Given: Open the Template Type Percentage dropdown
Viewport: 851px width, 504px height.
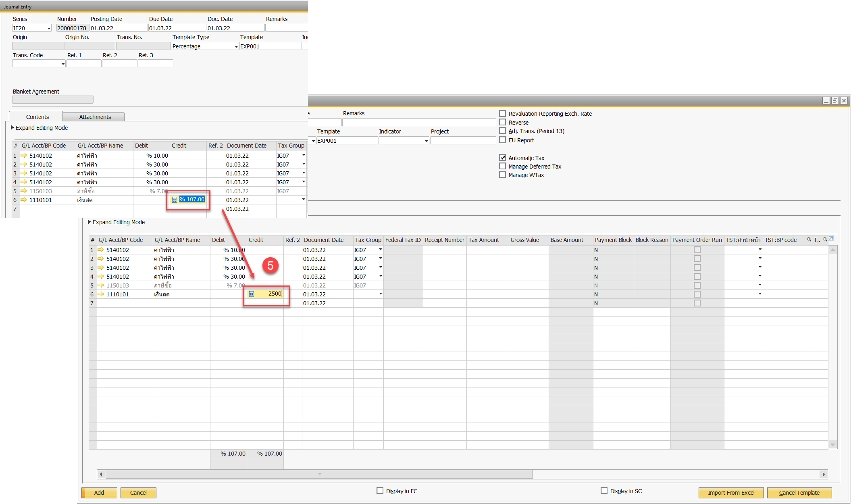Looking at the screenshot, I should pyautogui.click(x=236, y=47).
